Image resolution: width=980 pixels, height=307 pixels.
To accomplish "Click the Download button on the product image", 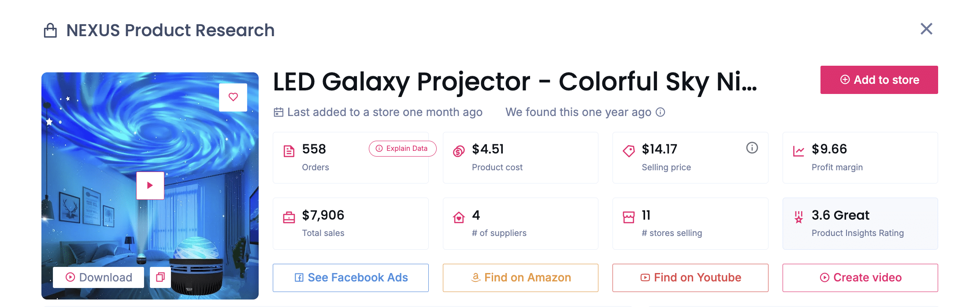I will [x=98, y=277].
